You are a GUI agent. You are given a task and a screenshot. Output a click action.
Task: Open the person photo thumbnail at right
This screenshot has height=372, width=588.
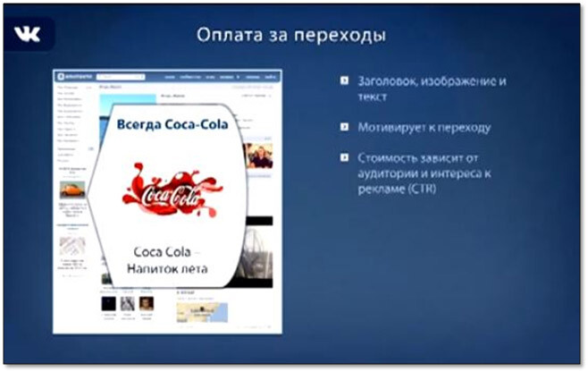point(259,156)
